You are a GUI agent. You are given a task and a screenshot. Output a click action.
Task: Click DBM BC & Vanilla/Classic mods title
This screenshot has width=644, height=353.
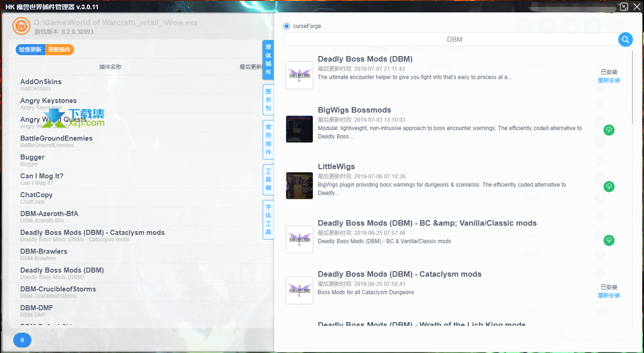427,223
